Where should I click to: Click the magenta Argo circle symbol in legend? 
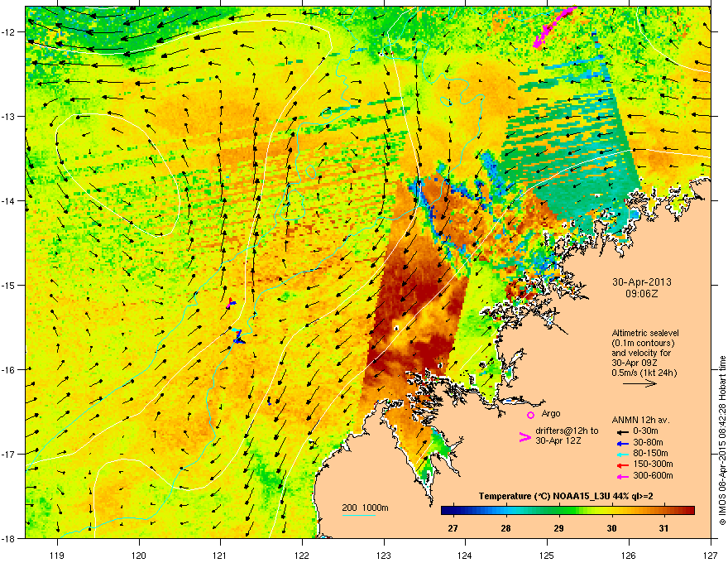point(530,415)
